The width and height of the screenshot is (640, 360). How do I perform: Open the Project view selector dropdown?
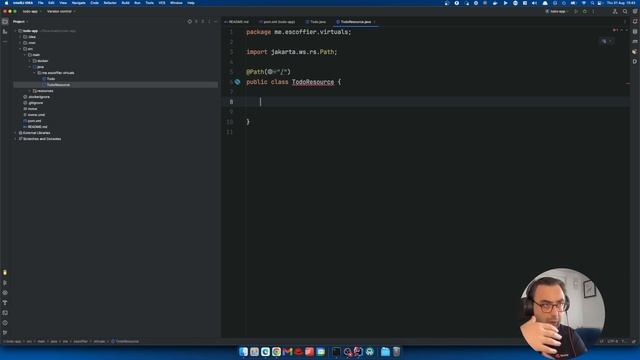(x=20, y=22)
